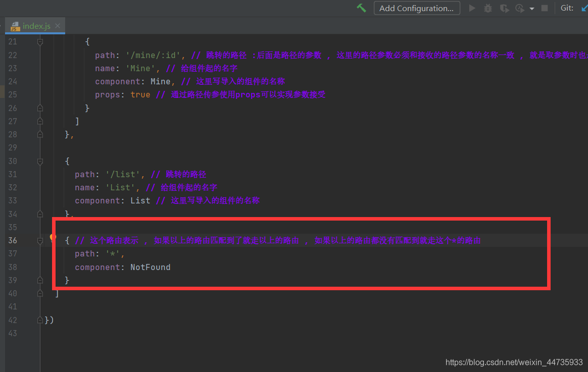
Task: Click the path key on line 22
Action: (105, 55)
